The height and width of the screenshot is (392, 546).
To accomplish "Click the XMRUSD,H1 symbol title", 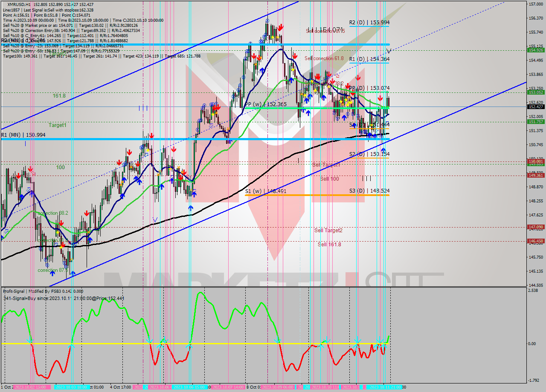I will click(20, 4).
